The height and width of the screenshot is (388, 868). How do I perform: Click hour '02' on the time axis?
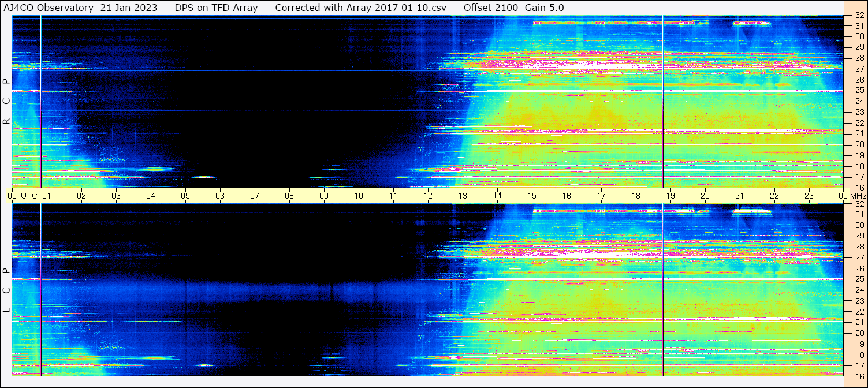pos(81,196)
